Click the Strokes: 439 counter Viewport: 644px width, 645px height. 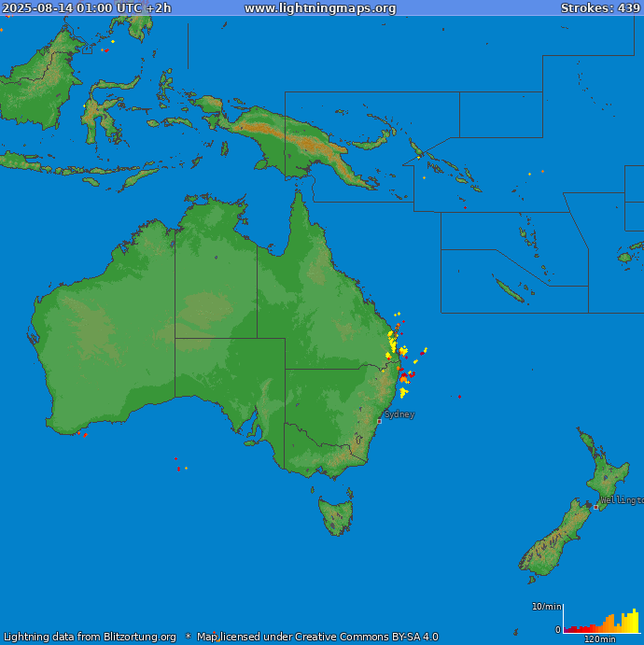point(600,8)
